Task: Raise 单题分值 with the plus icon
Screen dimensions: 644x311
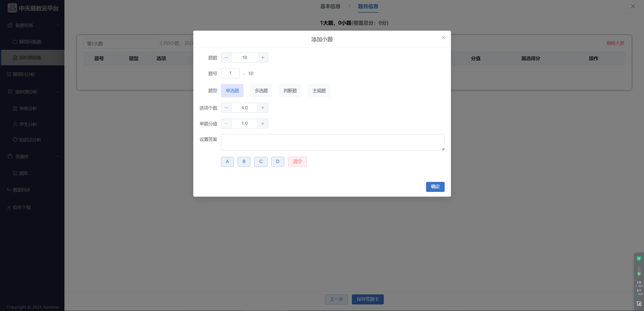Action: coord(263,124)
